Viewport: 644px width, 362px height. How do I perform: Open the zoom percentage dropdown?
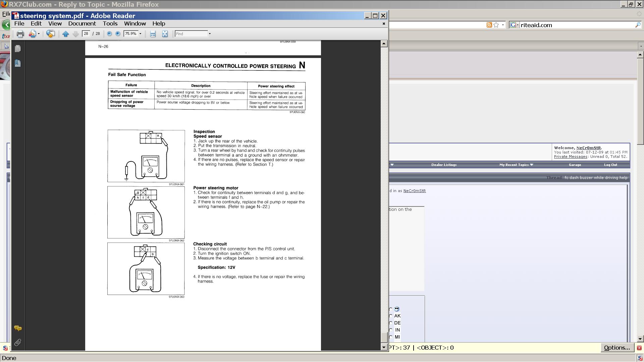tap(140, 34)
